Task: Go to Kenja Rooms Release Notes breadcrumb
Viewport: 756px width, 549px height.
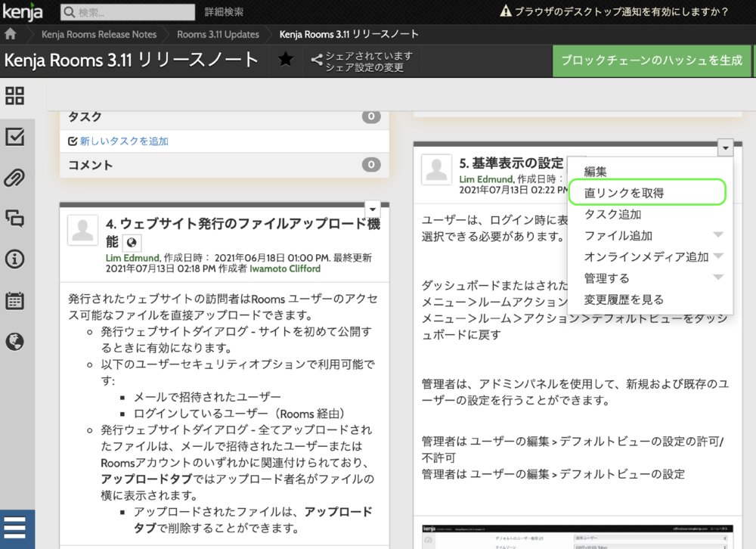Action: [99, 34]
